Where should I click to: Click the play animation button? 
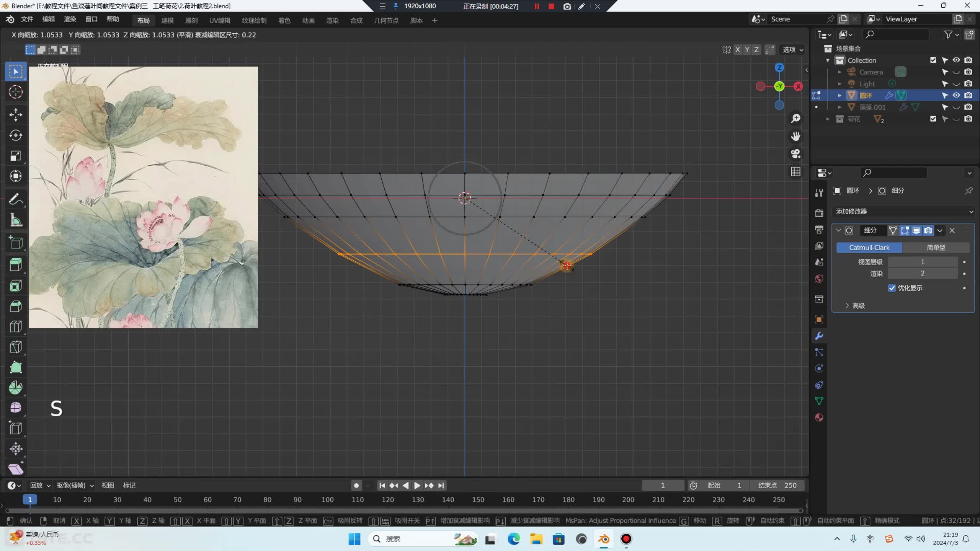[x=417, y=485]
